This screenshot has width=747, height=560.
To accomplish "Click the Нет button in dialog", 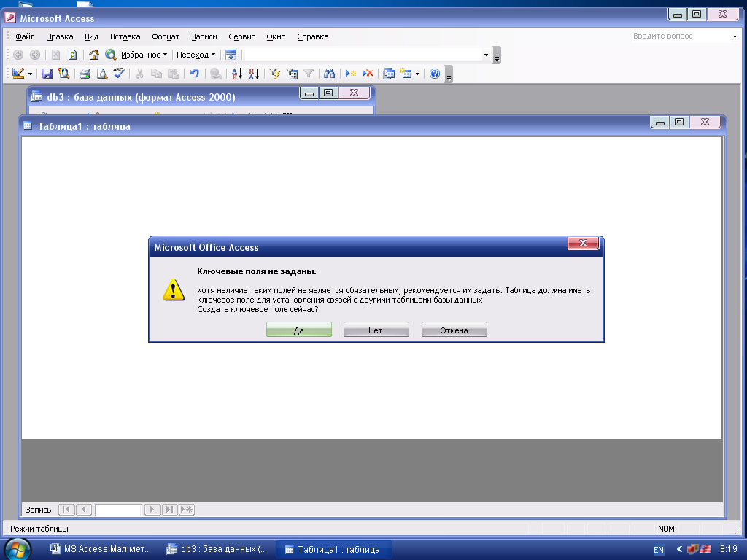I will point(376,330).
